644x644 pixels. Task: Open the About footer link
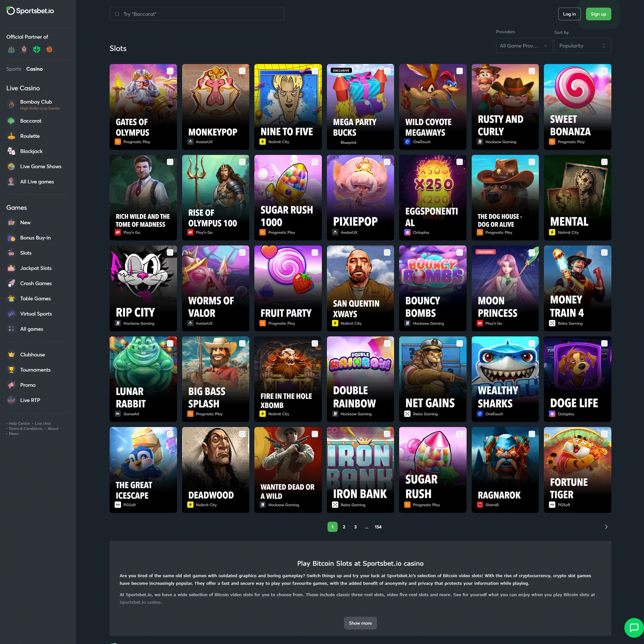pos(53,428)
